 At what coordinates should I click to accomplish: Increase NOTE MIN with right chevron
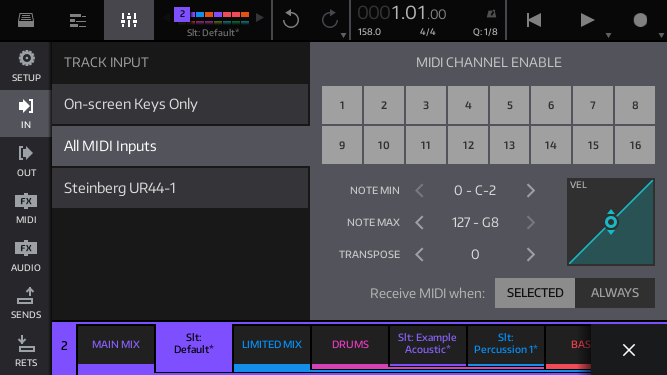(x=530, y=190)
